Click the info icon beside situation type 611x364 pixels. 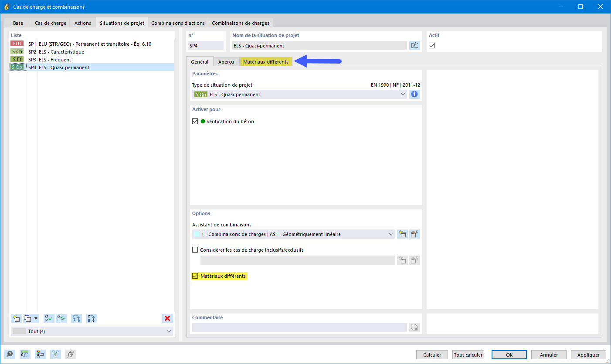point(414,94)
